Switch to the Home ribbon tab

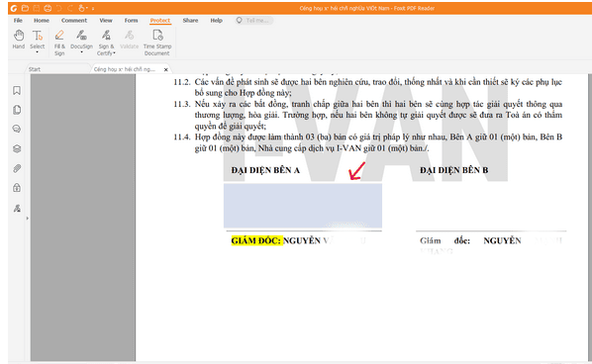pos(42,21)
